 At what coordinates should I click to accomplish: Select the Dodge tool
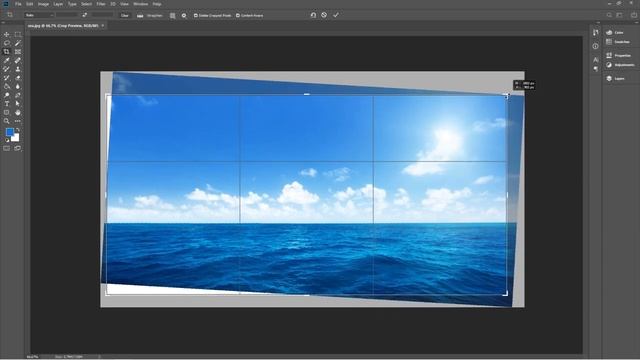click(x=7, y=95)
